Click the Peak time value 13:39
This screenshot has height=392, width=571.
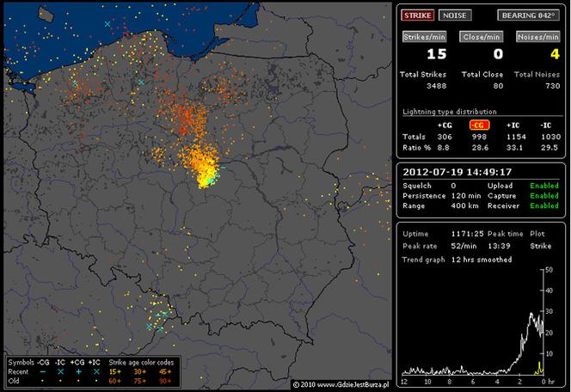[499, 246]
